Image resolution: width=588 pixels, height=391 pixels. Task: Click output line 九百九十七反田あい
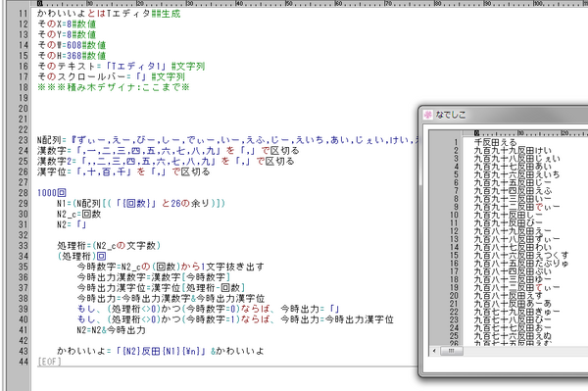[x=513, y=167]
